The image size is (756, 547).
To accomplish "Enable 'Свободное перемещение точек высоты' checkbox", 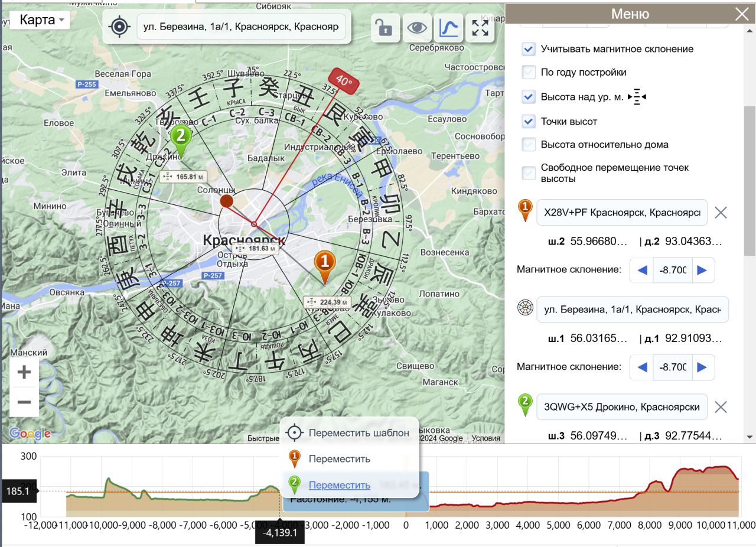I will [x=529, y=172].
